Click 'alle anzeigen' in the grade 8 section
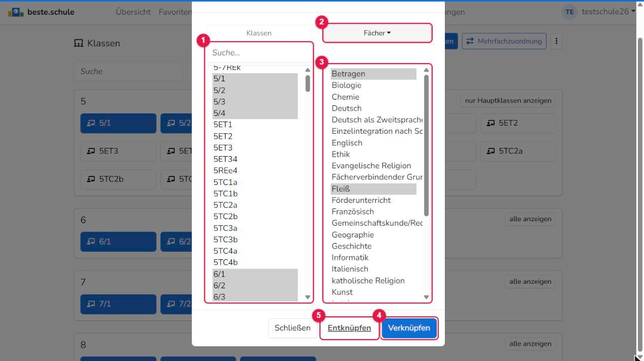 531,344
